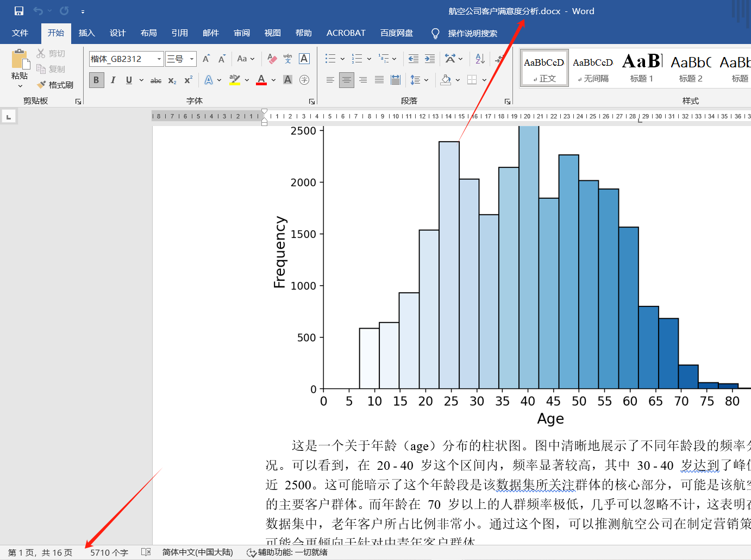Toggle Italic formatting button
Viewport: 751px width, 560px height.
tap(113, 80)
